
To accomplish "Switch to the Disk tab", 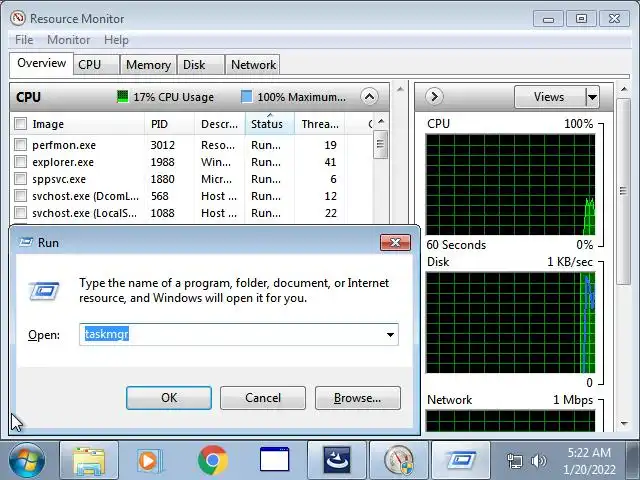I will [201, 65].
